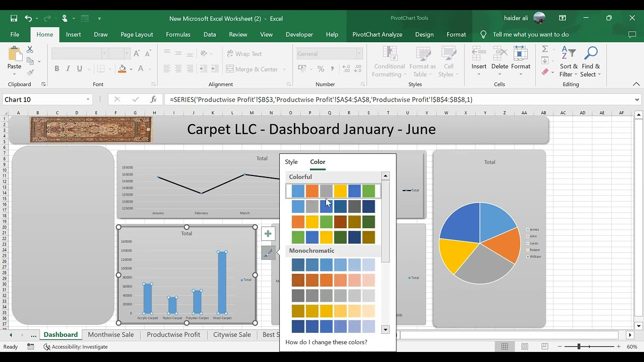Select second Colorful palette row
This screenshot has width=644, height=362.
(x=333, y=207)
